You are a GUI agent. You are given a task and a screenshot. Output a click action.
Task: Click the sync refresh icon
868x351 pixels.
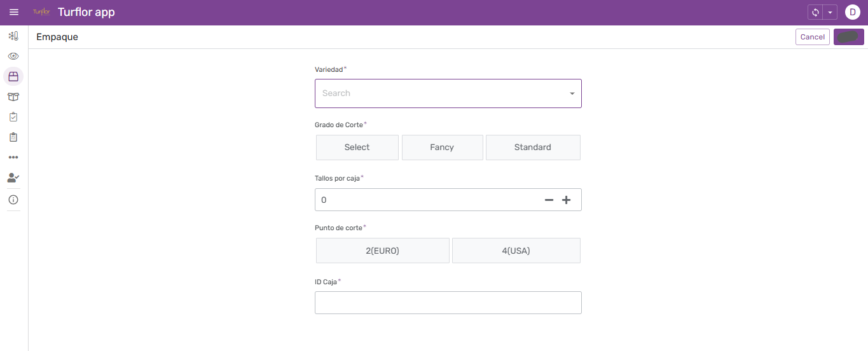[815, 12]
